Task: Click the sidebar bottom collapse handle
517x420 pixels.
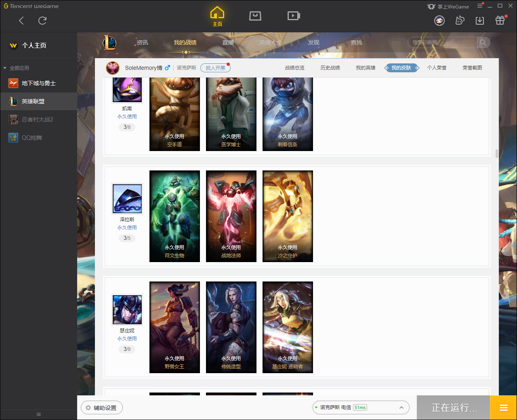Action: (x=39, y=414)
